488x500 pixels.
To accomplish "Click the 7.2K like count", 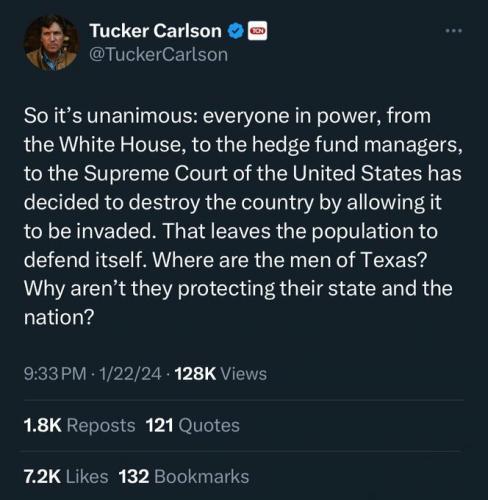I will click(42, 477).
